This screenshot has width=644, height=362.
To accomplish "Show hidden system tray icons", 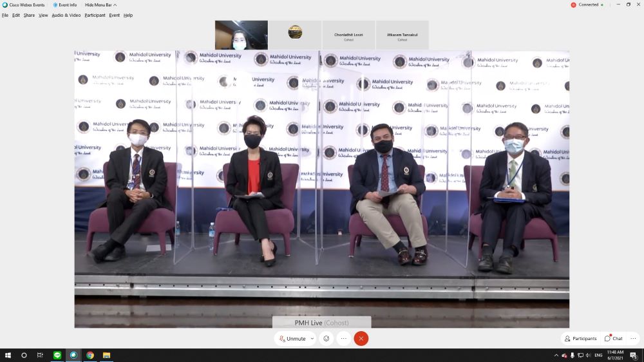I will tap(556, 355).
